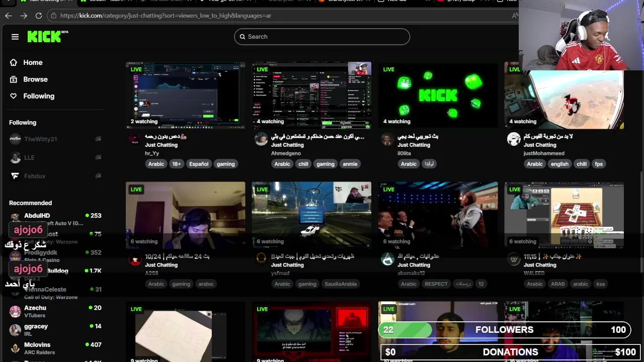Click the Following heart icon

[x=14, y=96]
